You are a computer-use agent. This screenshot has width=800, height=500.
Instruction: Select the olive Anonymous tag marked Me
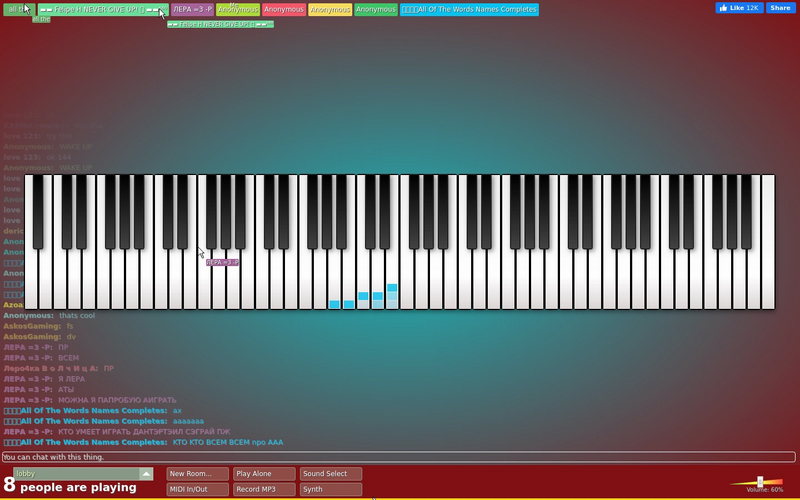[238, 9]
